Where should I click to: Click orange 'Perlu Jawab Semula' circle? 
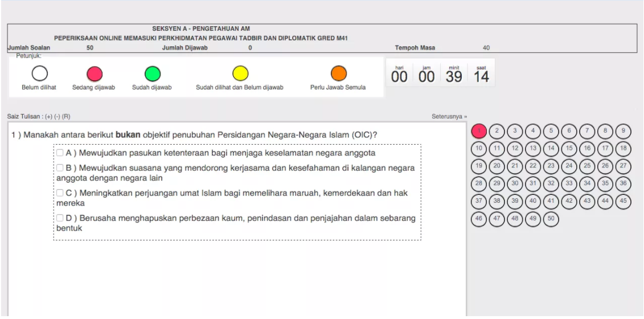(339, 73)
